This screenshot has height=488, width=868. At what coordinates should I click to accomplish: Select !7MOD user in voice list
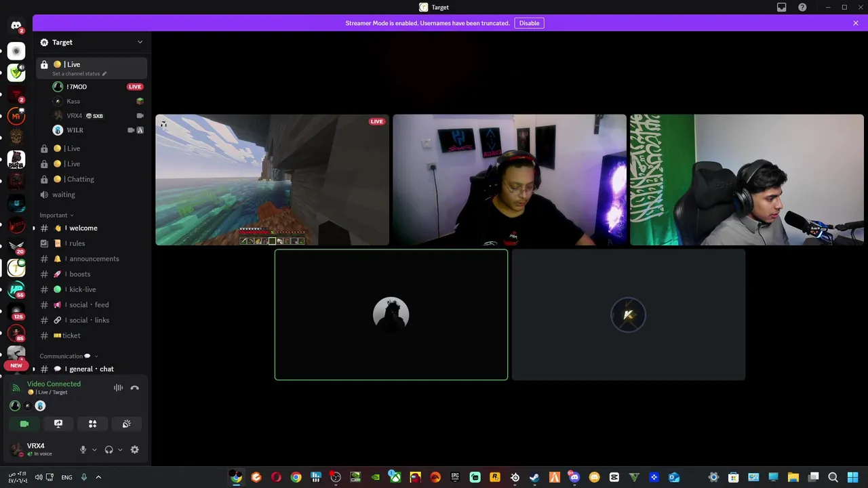pos(98,87)
